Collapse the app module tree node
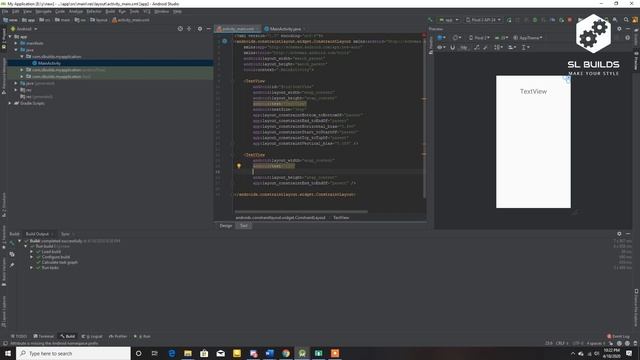The width and height of the screenshot is (640, 360). [10, 37]
